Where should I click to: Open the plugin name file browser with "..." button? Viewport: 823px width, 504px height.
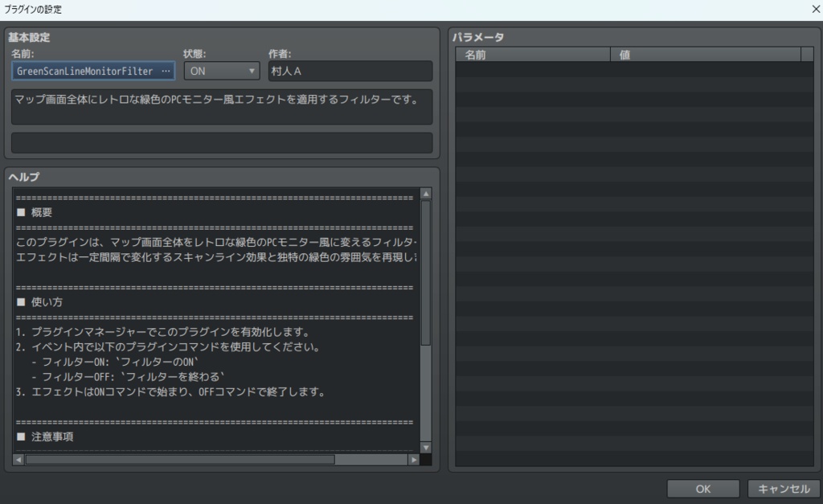tap(164, 71)
